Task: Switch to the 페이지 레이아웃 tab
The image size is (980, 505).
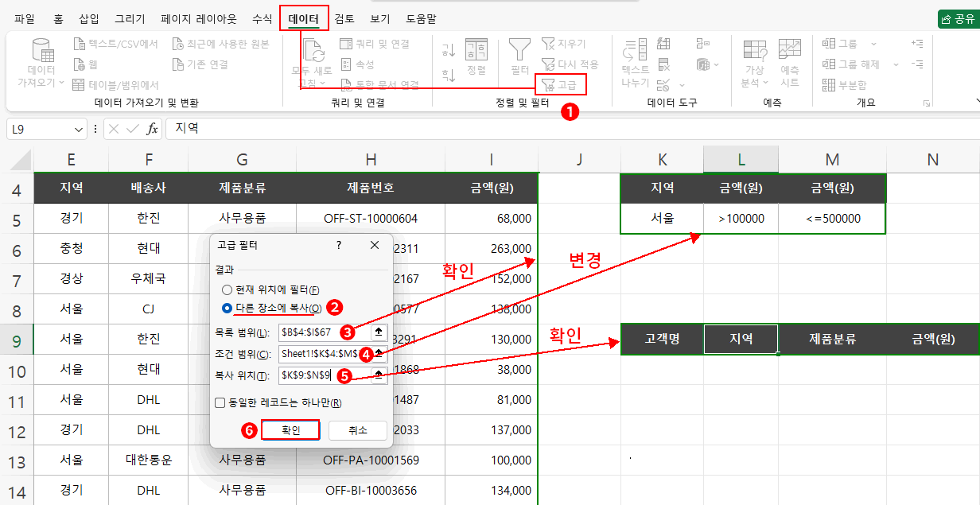Action: (x=199, y=18)
